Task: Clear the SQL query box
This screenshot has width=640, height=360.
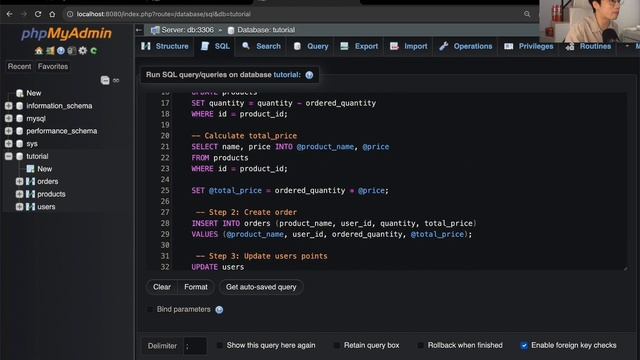Action: click(x=162, y=287)
